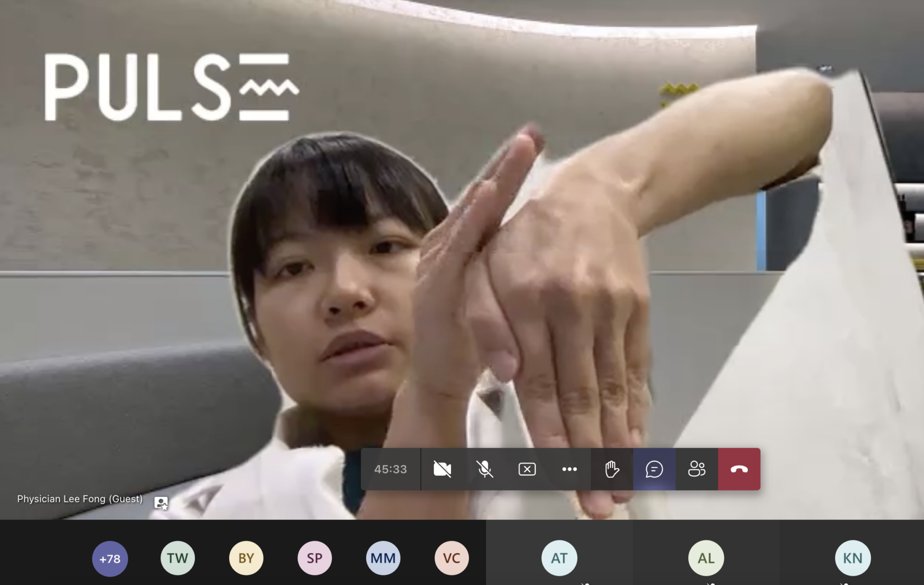The width and height of the screenshot is (924, 585).
Task: Open the meeting chat panel
Action: pyautogui.click(x=654, y=469)
